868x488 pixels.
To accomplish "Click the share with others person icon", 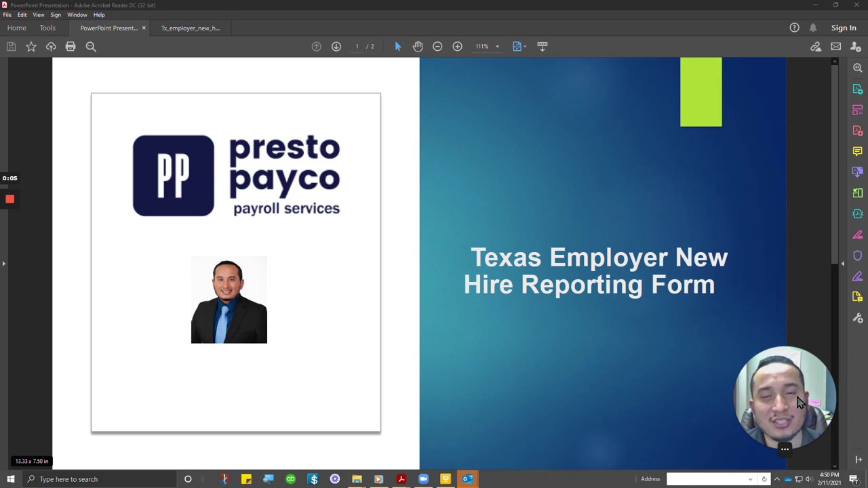I will click(x=856, y=46).
